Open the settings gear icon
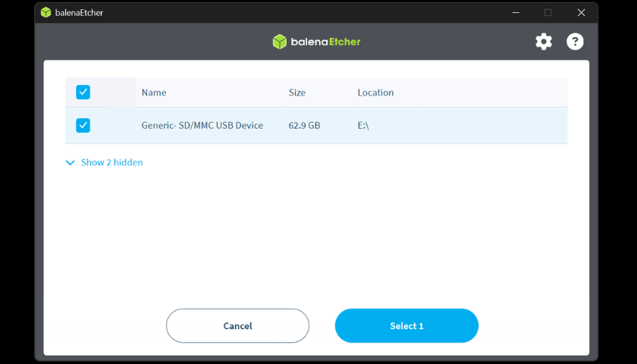Screen dimensions: 637x364 point(544,42)
